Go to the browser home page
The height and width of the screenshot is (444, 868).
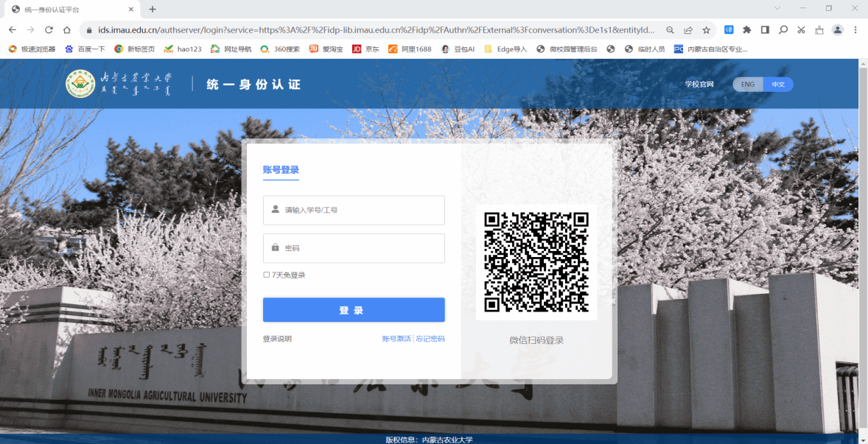67,30
